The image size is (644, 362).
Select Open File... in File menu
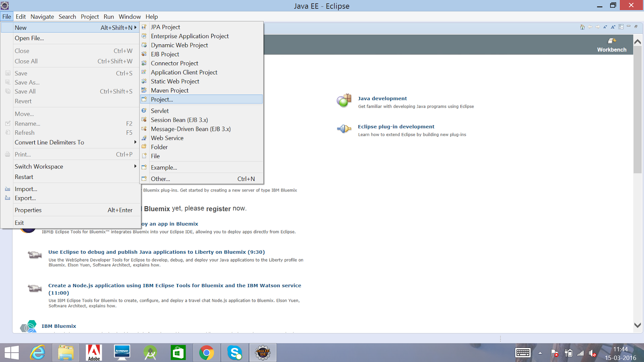(70, 38)
